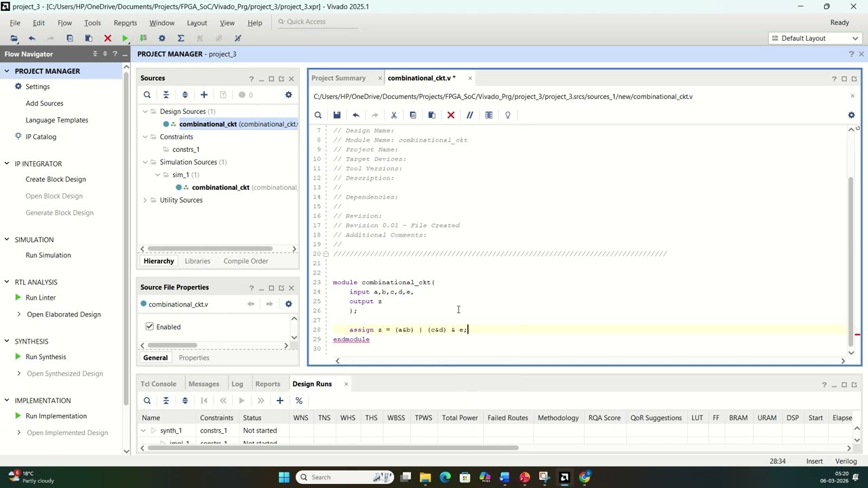This screenshot has width=868, height=488.
Task: Search design runs with magnifier icon
Action: [x=147, y=401]
